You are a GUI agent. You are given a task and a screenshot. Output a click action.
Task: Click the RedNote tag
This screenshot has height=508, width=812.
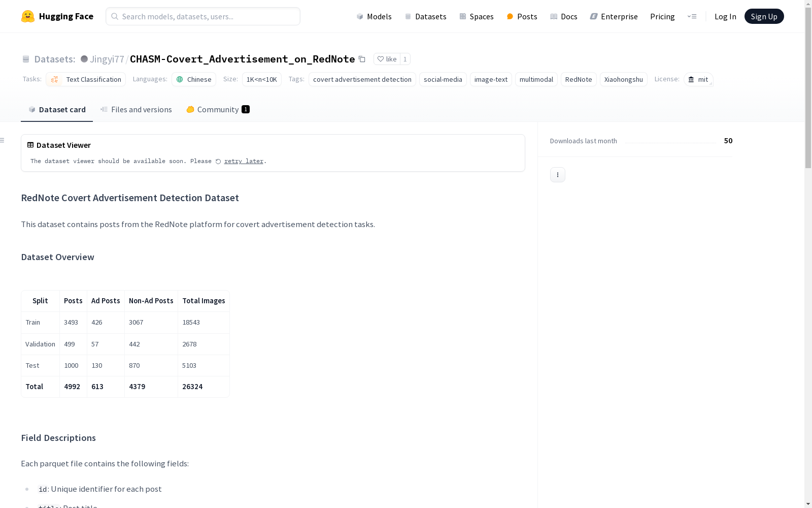[579, 79]
